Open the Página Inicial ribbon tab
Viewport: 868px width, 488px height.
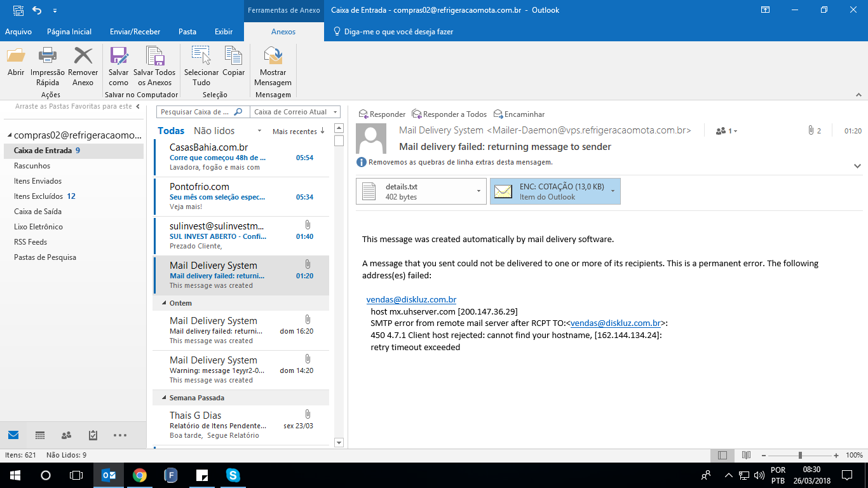(69, 32)
